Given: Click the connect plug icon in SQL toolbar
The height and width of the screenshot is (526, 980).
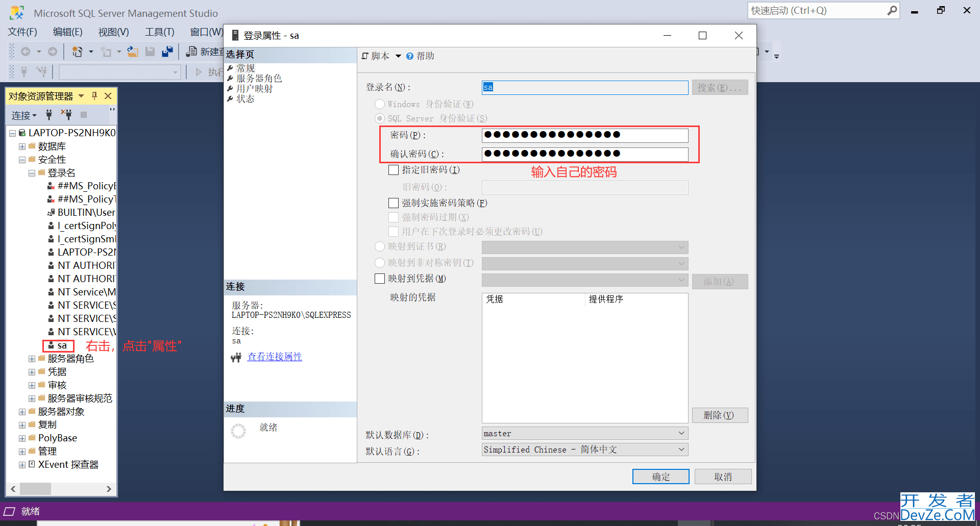Looking at the screenshot, I should point(24,72).
